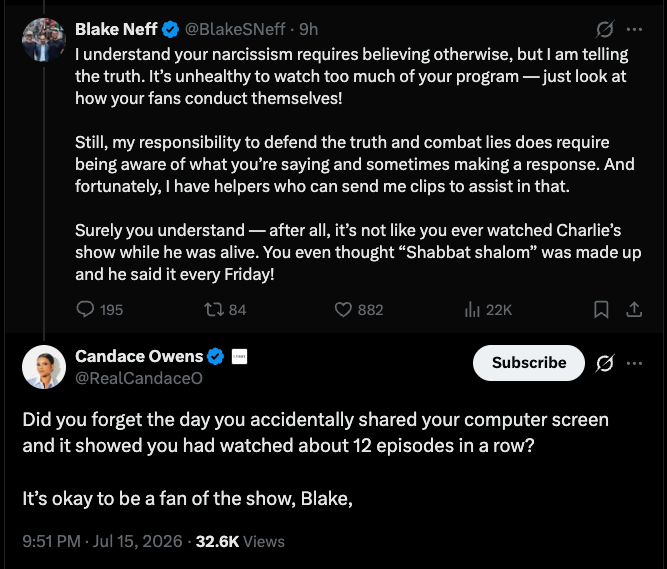Share Blake Neff's tweet via upload icon
Screen dimensions: 667x569
[634, 310]
